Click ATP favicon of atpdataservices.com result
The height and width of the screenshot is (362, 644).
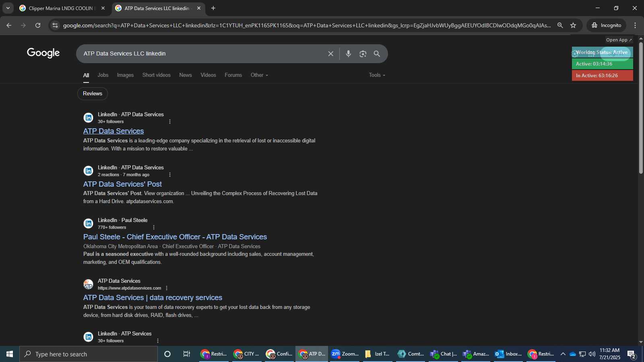pos(88,284)
